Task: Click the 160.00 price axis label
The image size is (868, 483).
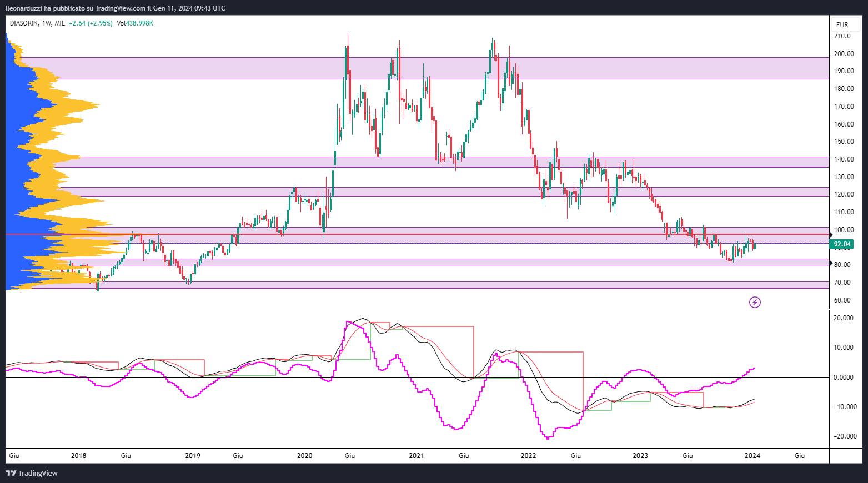Action: 844,124
